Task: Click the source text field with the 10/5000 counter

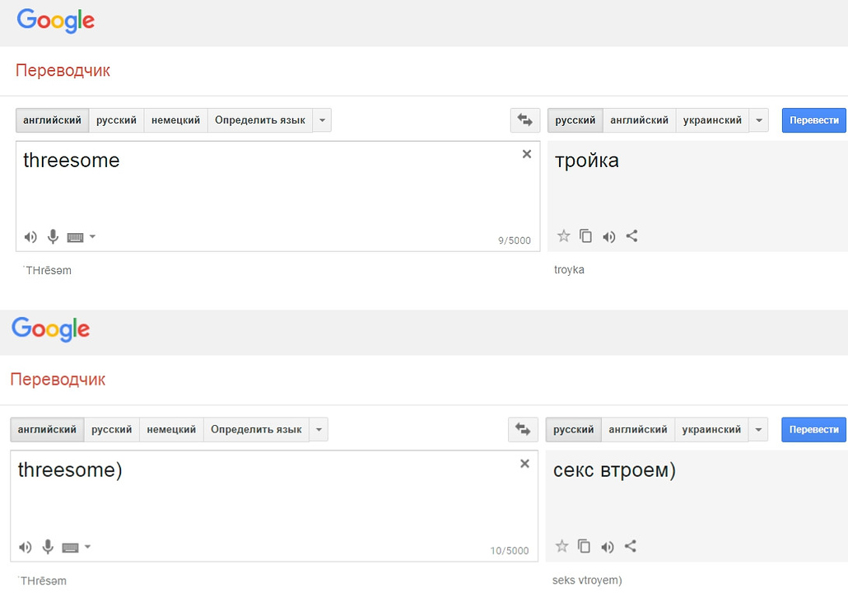Action: click(274, 506)
